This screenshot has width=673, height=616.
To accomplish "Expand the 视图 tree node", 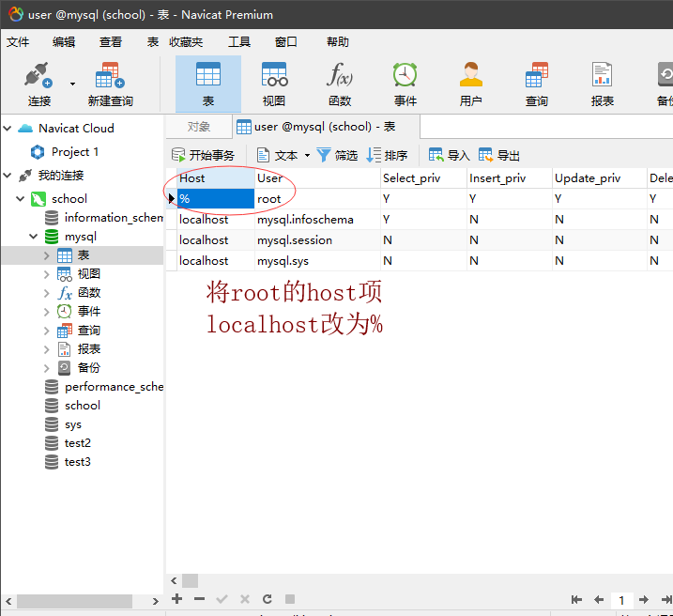I will [46, 274].
